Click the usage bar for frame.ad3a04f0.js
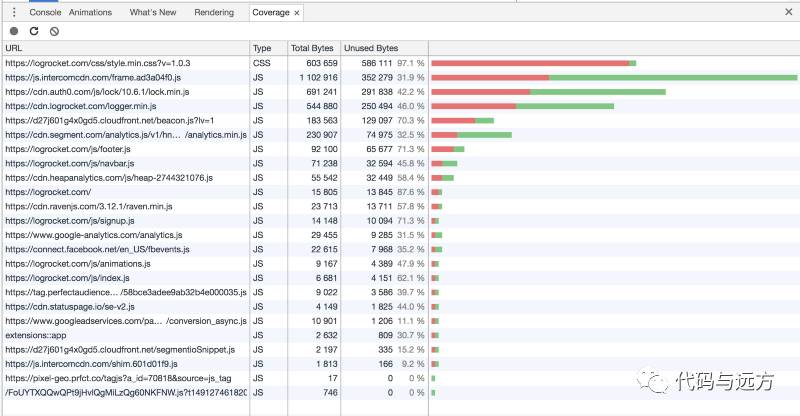The width and height of the screenshot is (800, 416). (x=614, y=78)
